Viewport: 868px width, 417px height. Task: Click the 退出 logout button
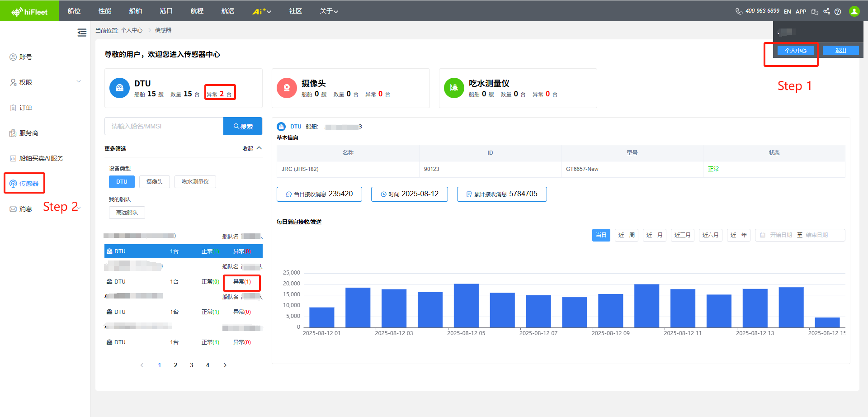click(841, 51)
